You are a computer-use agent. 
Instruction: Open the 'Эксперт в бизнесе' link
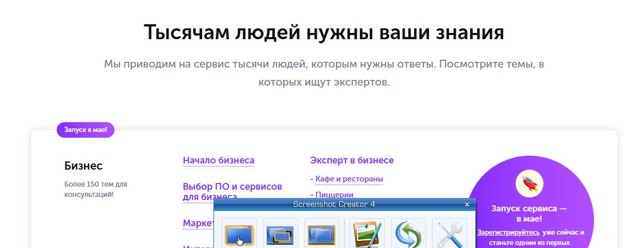352,160
